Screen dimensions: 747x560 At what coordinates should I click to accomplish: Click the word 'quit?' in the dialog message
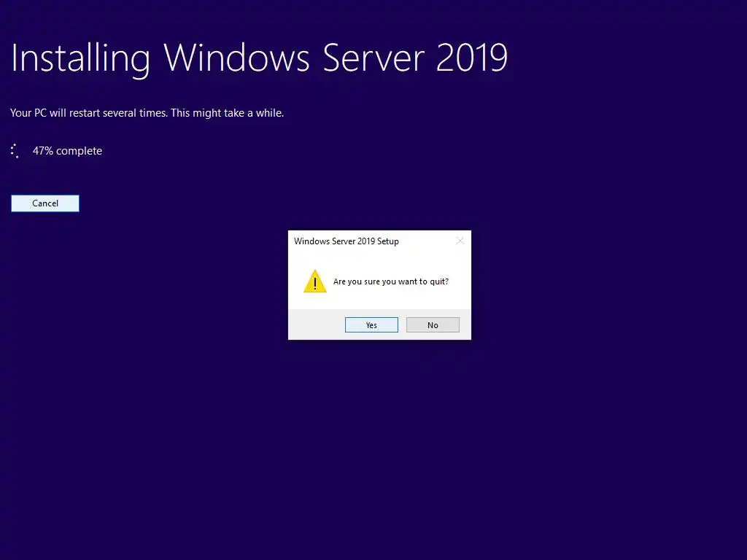439,281
